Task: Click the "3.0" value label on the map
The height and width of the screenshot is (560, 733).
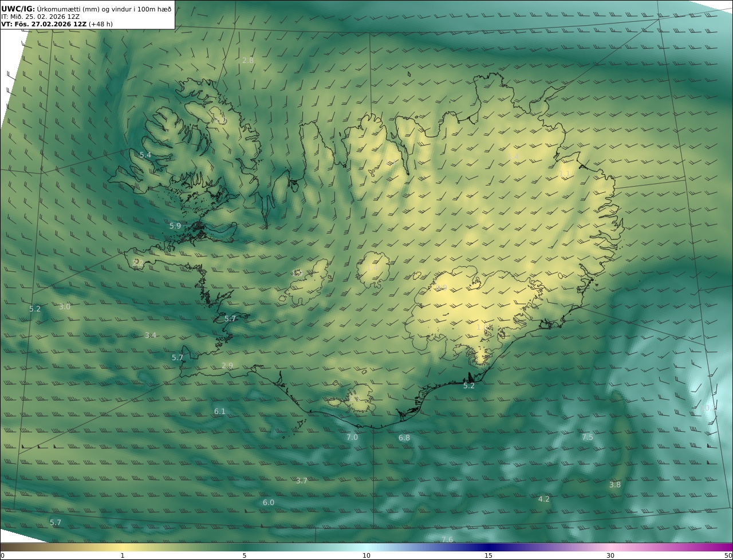Action: [x=65, y=307]
